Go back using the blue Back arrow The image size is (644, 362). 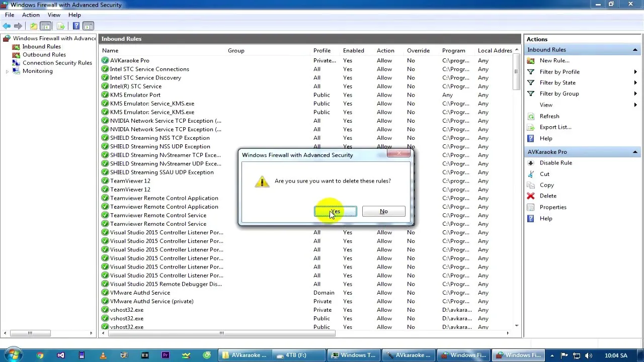coord(7,26)
